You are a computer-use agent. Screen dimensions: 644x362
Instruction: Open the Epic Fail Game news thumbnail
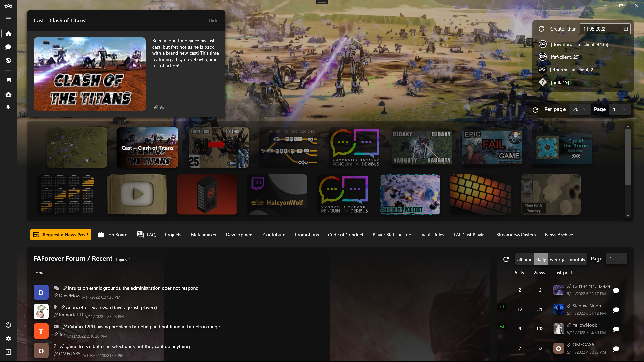[492, 147]
